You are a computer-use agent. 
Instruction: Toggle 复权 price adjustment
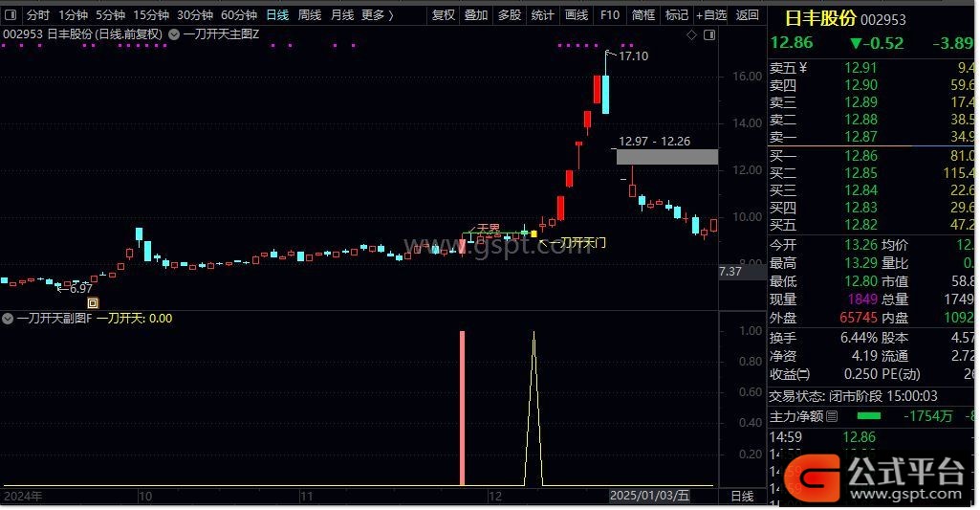click(x=444, y=15)
